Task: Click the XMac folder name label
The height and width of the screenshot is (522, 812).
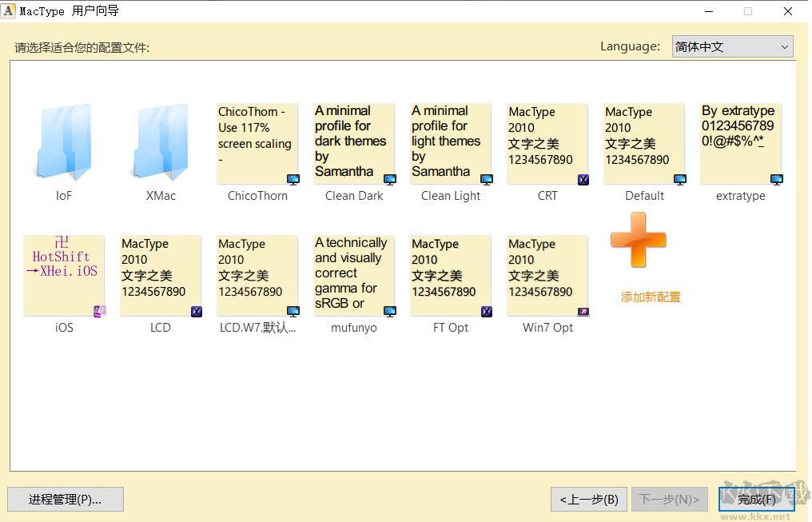Action: [x=161, y=196]
